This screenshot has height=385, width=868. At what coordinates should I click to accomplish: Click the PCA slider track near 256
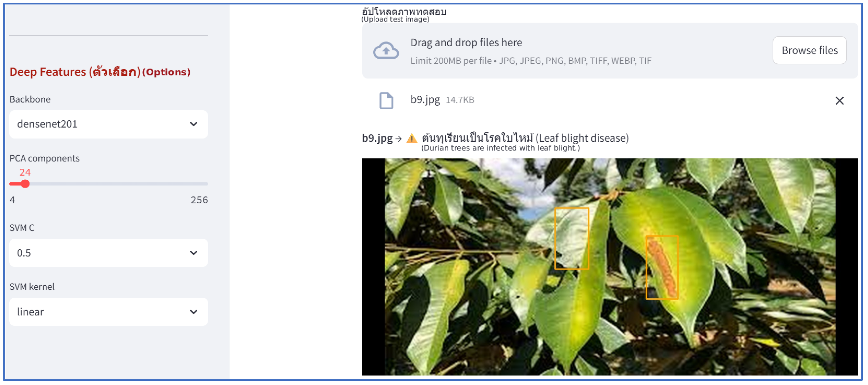[x=202, y=184]
